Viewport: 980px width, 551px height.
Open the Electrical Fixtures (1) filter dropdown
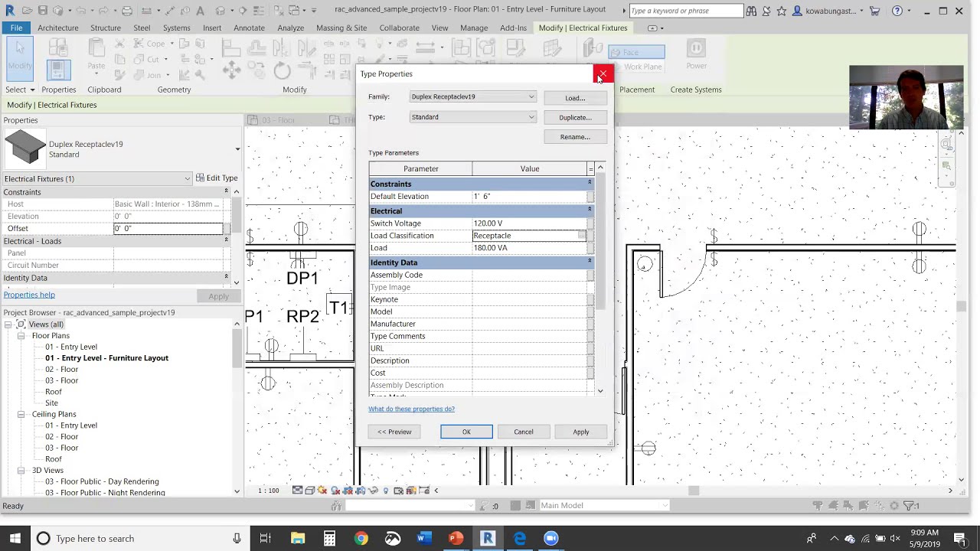click(x=188, y=178)
